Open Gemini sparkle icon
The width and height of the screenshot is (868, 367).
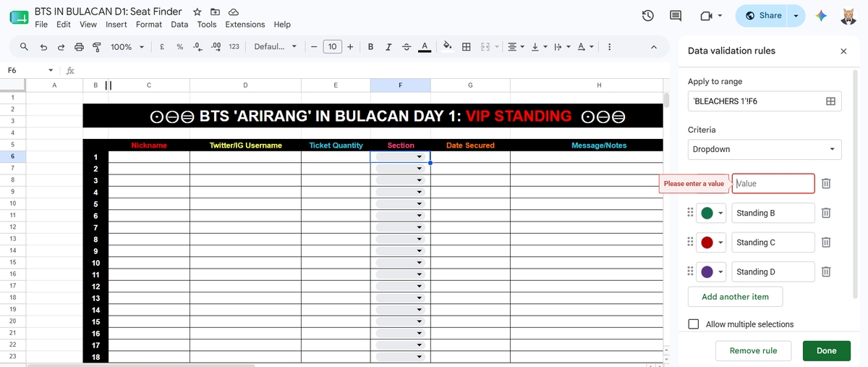(x=820, y=16)
